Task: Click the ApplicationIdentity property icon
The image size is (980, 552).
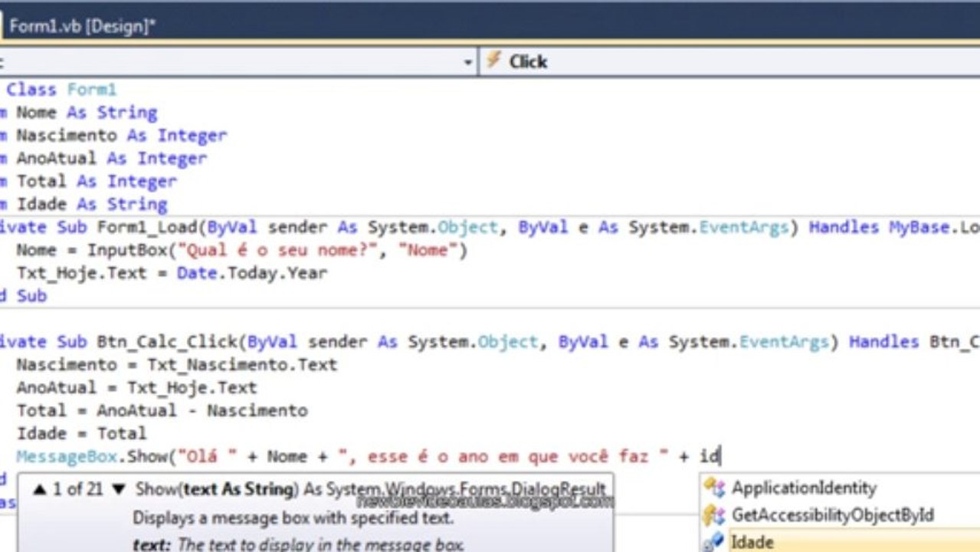Action: (714, 488)
